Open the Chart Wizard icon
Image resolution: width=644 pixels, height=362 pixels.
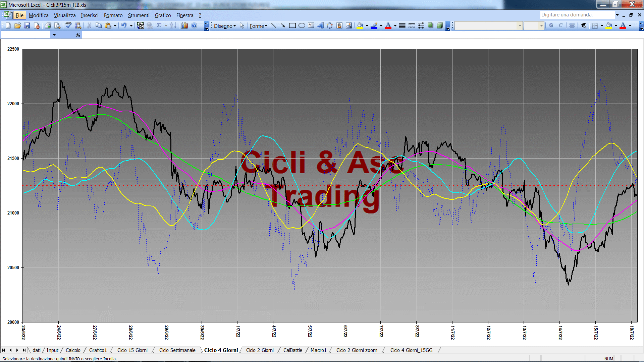pos(185,25)
